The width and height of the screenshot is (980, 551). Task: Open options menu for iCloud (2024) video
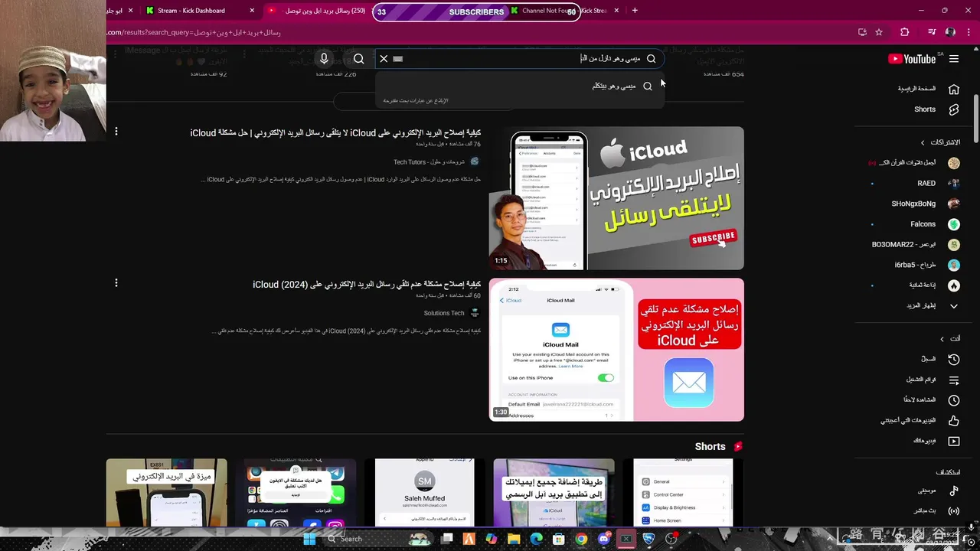pyautogui.click(x=116, y=283)
